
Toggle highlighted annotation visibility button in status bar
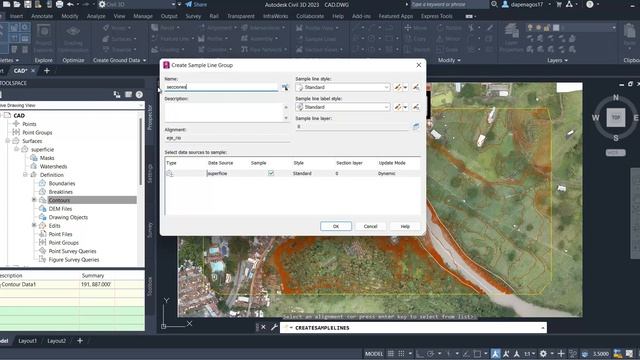[495, 353]
